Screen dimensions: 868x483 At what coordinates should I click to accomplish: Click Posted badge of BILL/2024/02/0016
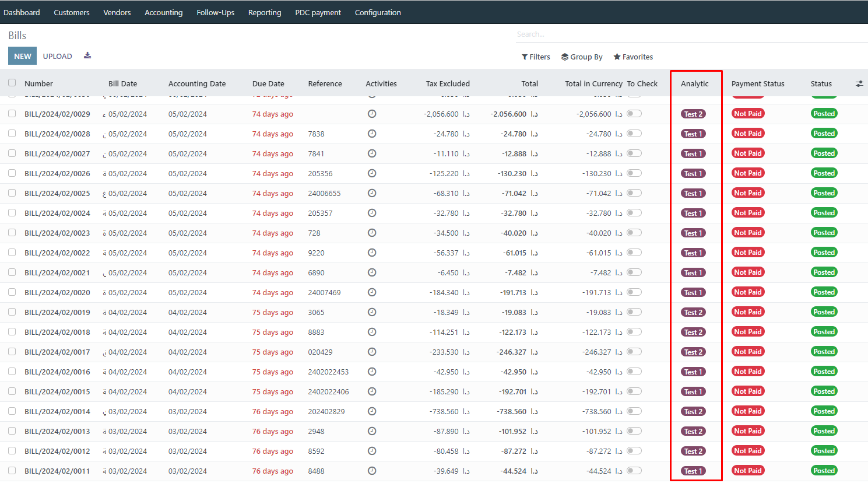pyautogui.click(x=824, y=372)
